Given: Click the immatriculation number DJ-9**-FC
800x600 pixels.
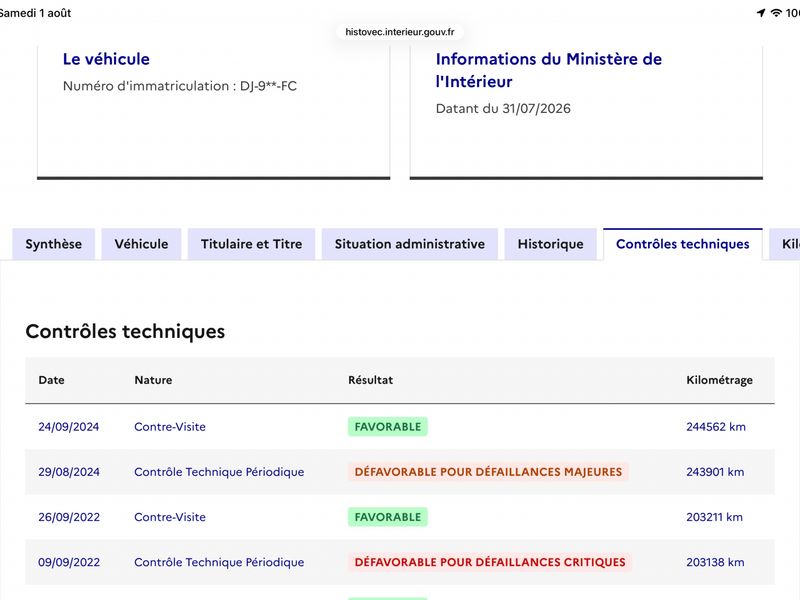Looking at the screenshot, I should point(268,86).
